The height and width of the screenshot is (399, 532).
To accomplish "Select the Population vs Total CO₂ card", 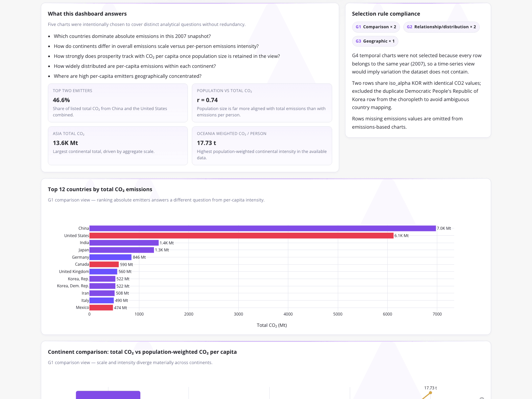I will point(262,103).
